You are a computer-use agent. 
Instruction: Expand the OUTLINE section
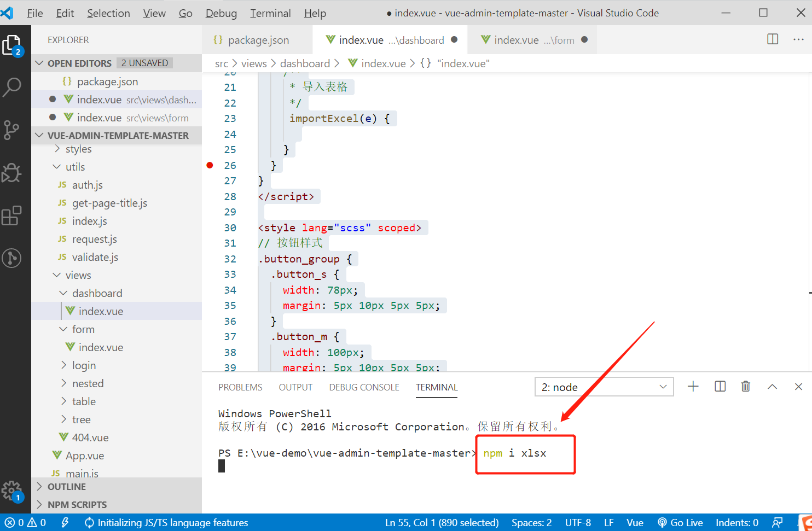coord(117,487)
